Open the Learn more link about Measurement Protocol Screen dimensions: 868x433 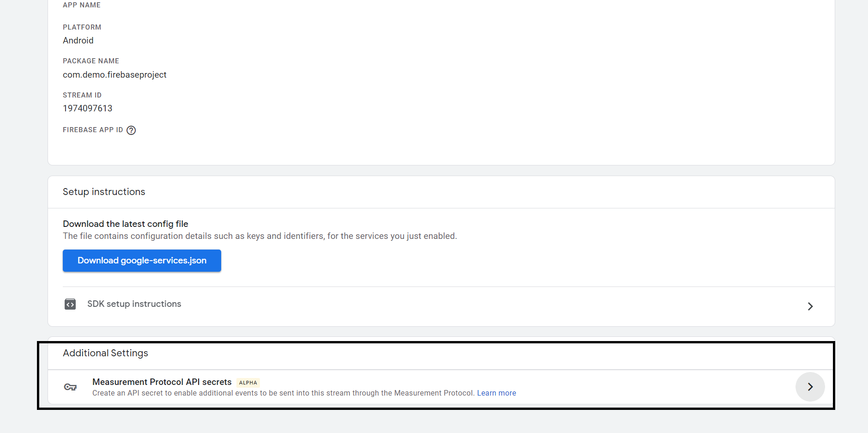496,393
